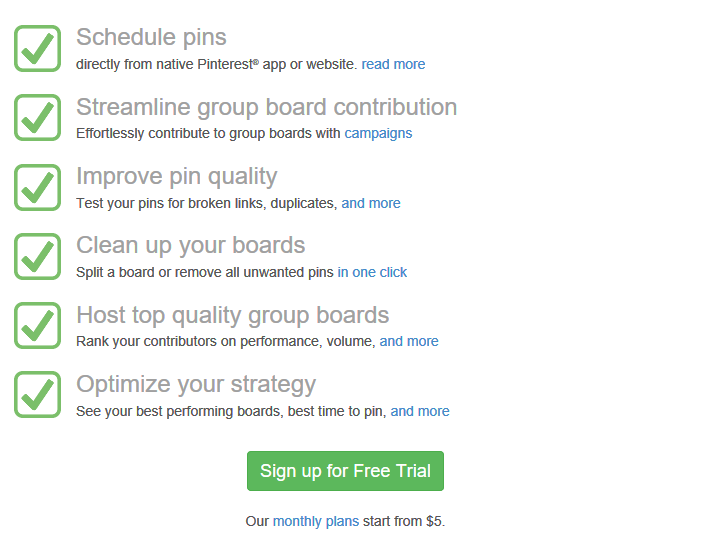
Task: Open 'and more' link after performance, volume
Action: pyautogui.click(x=409, y=341)
